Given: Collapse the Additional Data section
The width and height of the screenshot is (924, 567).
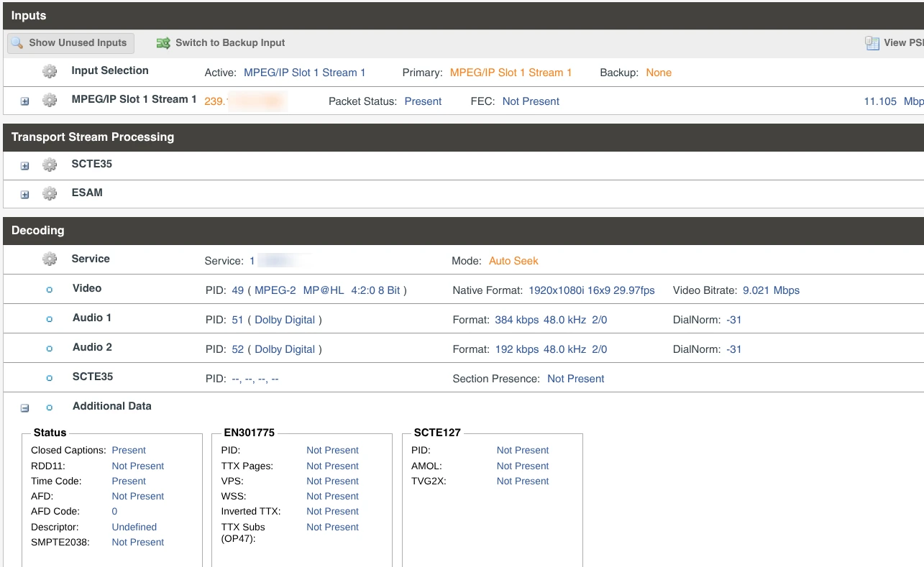Looking at the screenshot, I should point(24,408).
